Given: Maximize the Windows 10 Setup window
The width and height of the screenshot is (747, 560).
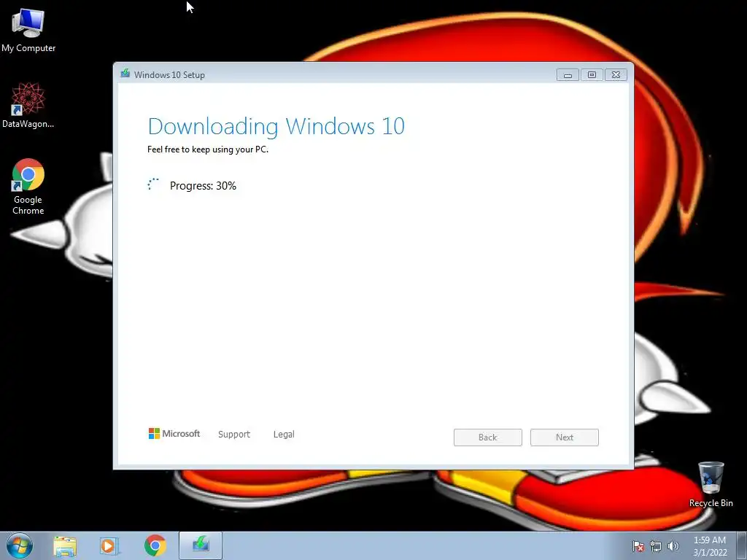Looking at the screenshot, I should pos(592,75).
